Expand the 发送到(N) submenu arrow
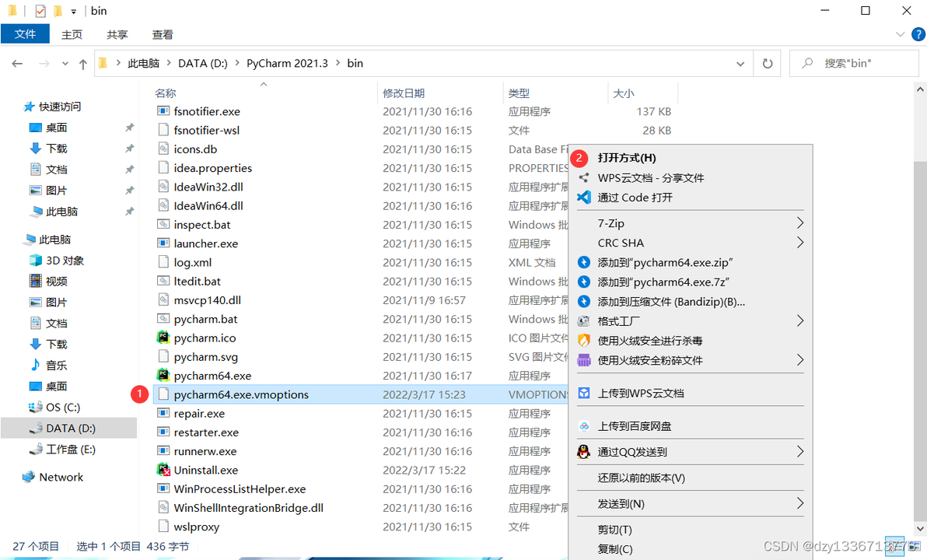The height and width of the screenshot is (560, 927). pos(800,503)
